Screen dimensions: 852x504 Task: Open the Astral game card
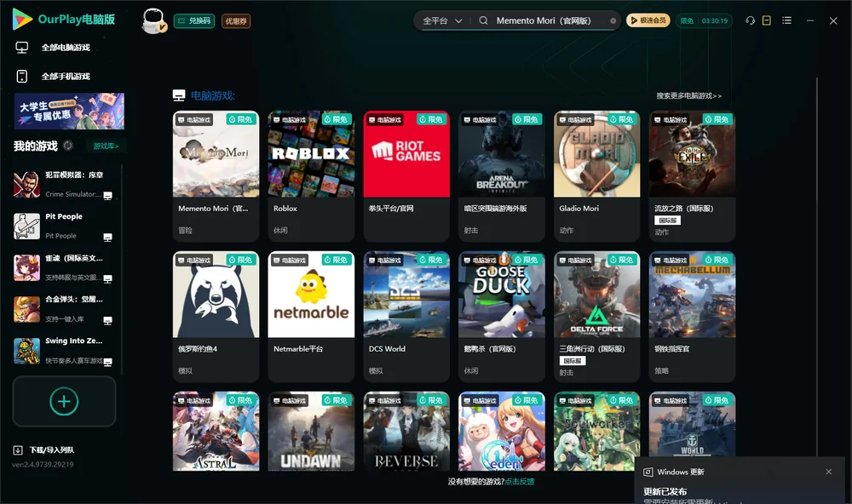[x=216, y=432]
